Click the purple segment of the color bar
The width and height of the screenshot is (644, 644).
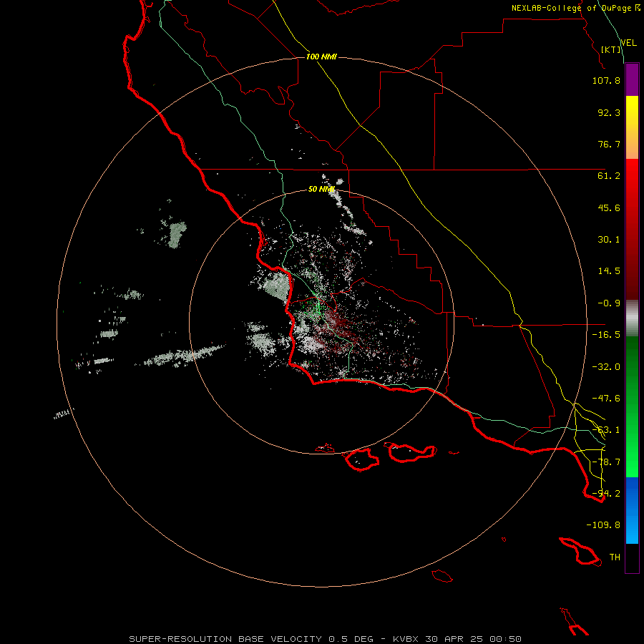[x=632, y=80]
